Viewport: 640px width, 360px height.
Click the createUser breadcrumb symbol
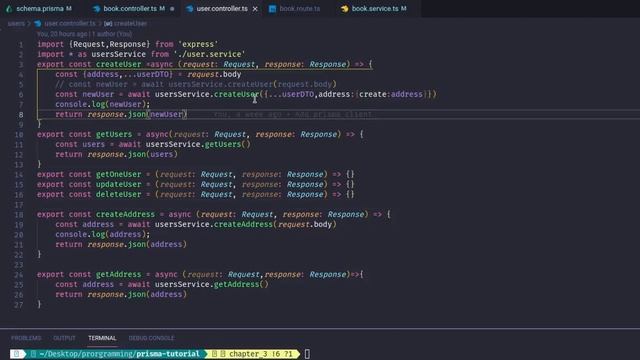click(x=130, y=24)
